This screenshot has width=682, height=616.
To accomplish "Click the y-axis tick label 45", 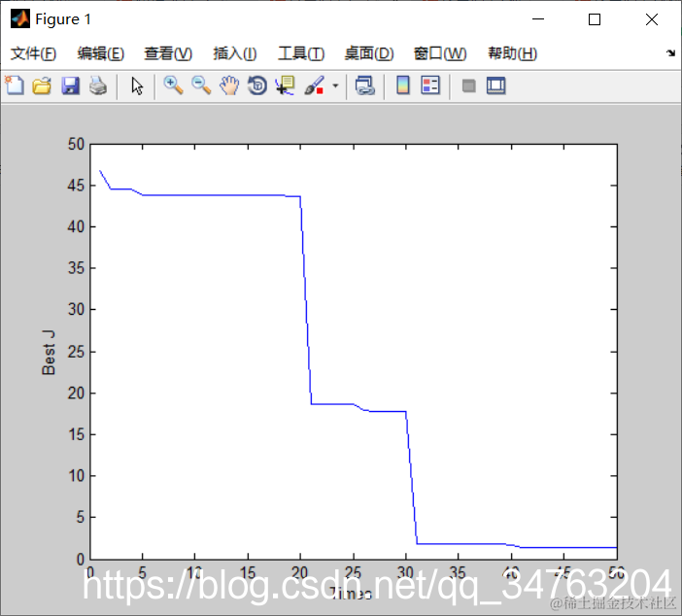I will pyautogui.click(x=76, y=186).
